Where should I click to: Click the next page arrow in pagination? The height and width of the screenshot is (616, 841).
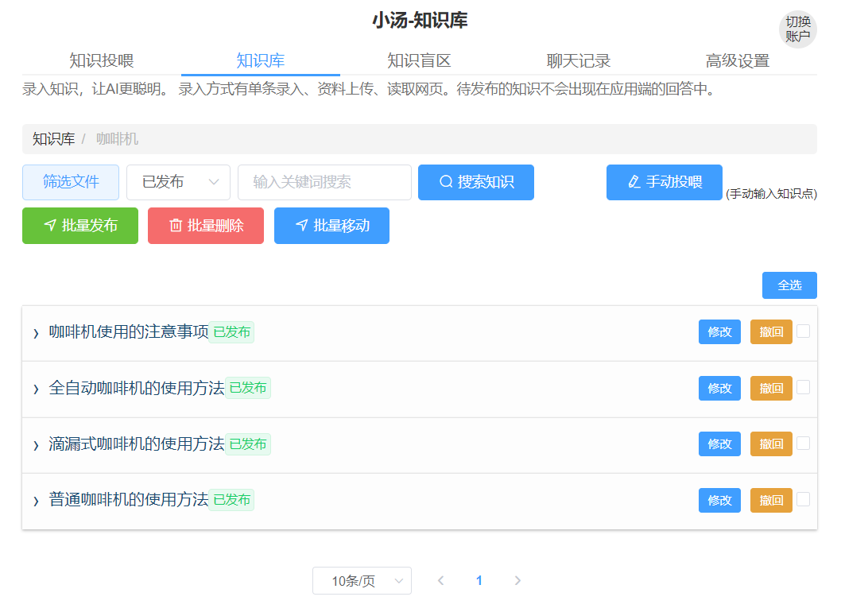[517, 580]
